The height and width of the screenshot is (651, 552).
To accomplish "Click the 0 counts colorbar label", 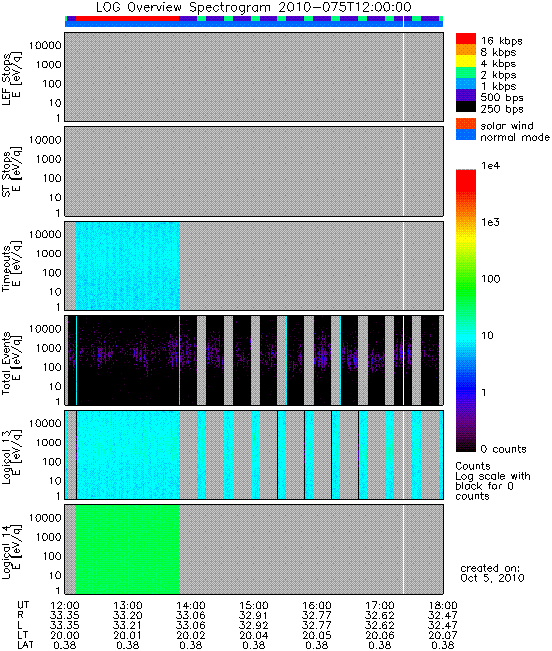I will pyautogui.click(x=503, y=449).
